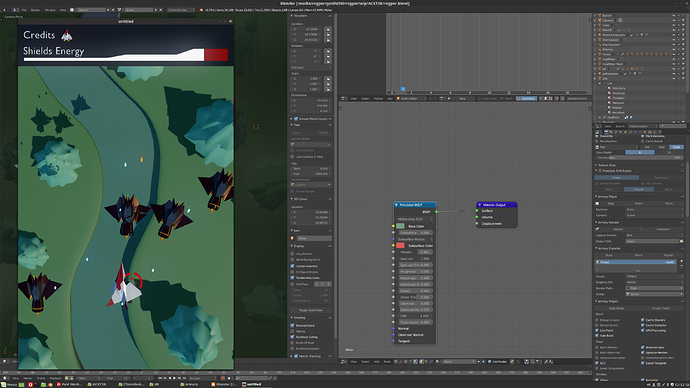Open the dope sheet View menu
This screenshot has width=690, height=388.
point(353,99)
